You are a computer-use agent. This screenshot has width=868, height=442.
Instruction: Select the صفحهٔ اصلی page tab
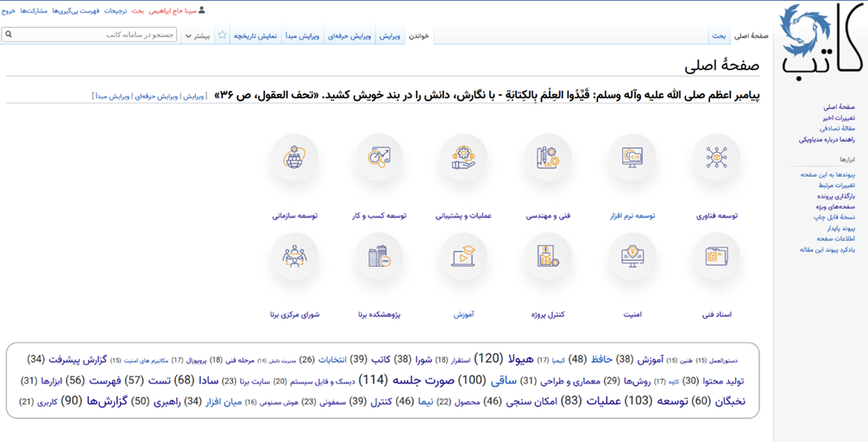click(752, 35)
